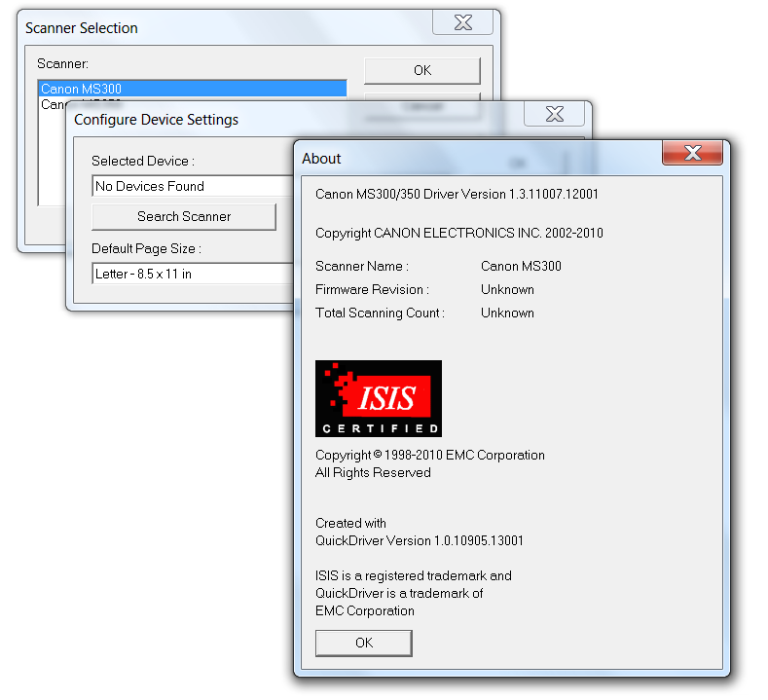
Task: Click the Selected Device label
Action: tap(143, 162)
